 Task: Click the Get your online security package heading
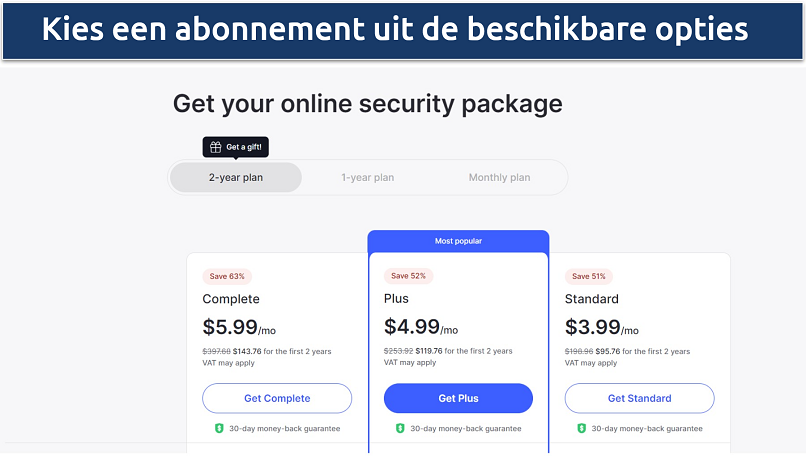[x=367, y=104]
